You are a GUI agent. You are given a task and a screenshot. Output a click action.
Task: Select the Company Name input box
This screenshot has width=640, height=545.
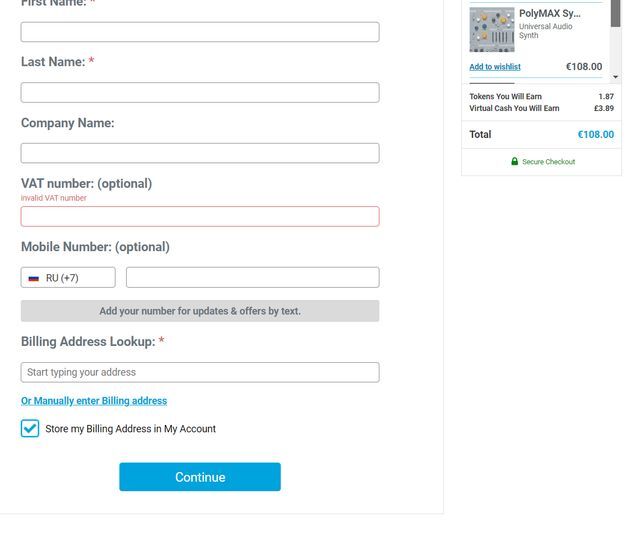pyautogui.click(x=200, y=153)
